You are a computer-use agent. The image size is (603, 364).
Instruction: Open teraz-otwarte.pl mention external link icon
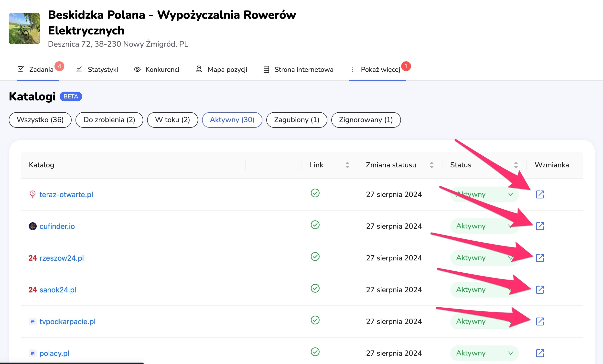coord(540,194)
